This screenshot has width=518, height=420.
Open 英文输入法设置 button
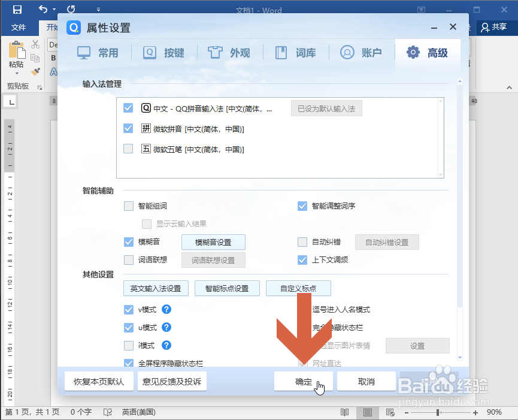pyautogui.click(x=156, y=288)
